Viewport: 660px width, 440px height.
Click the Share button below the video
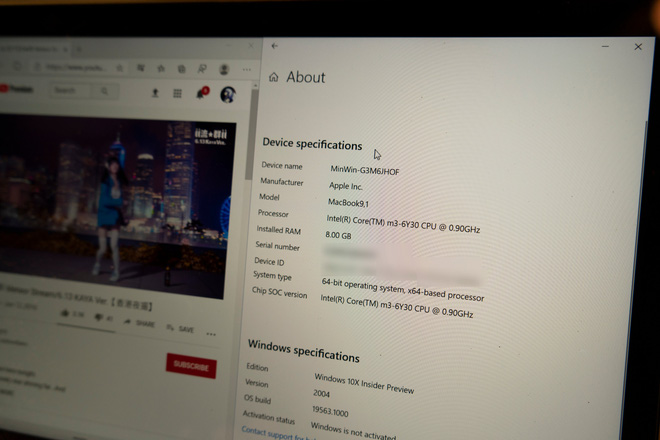coord(139,323)
